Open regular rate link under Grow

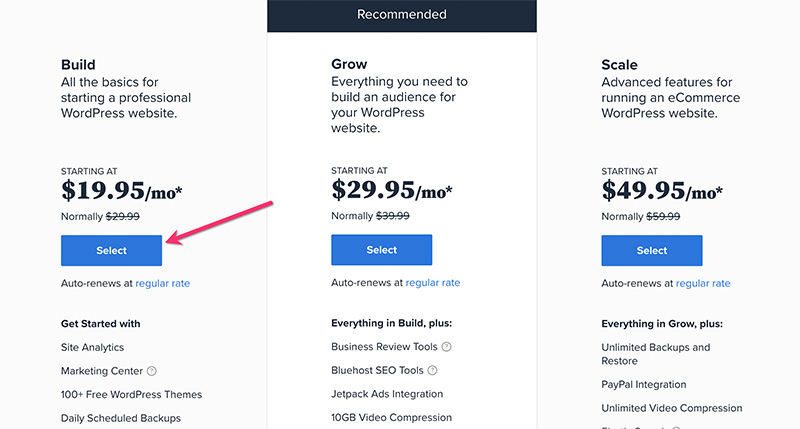(x=433, y=283)
